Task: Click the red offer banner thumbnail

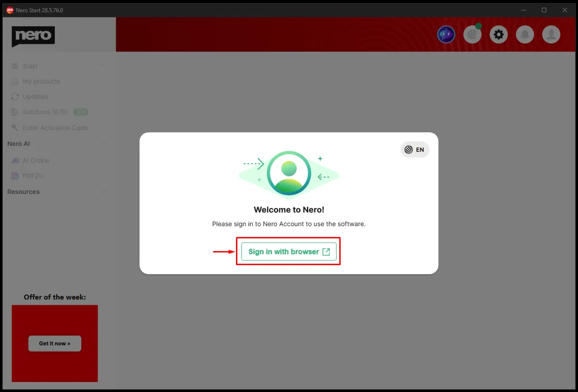Action: point(55,344)
